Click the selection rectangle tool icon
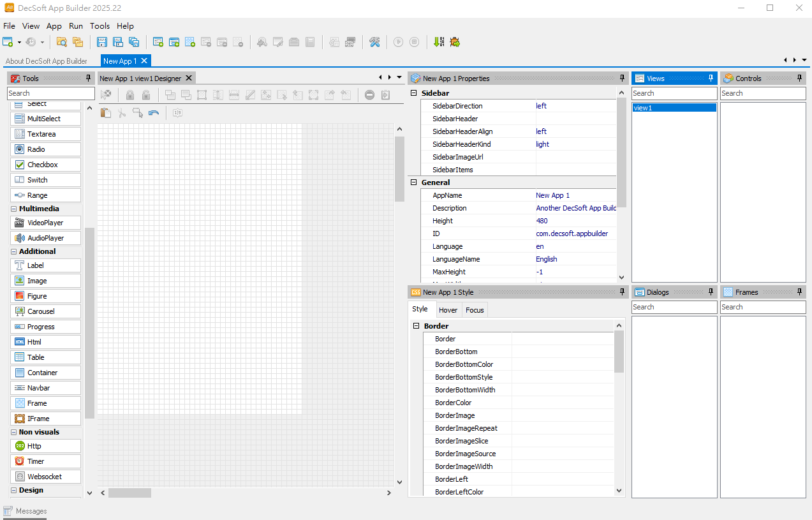Image resolution: width=812 pixels, height=520 pixels. click(x=138, y=113)
